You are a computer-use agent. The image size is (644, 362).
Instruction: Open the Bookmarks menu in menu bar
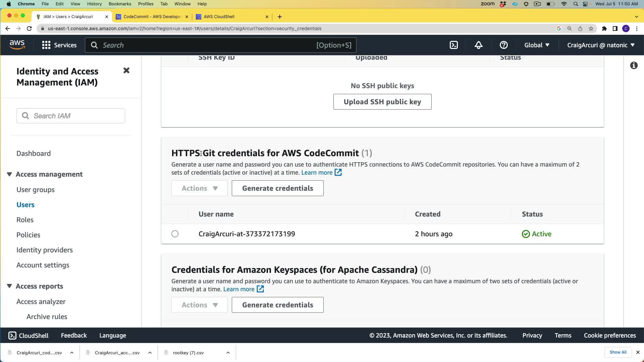point(120,4)
